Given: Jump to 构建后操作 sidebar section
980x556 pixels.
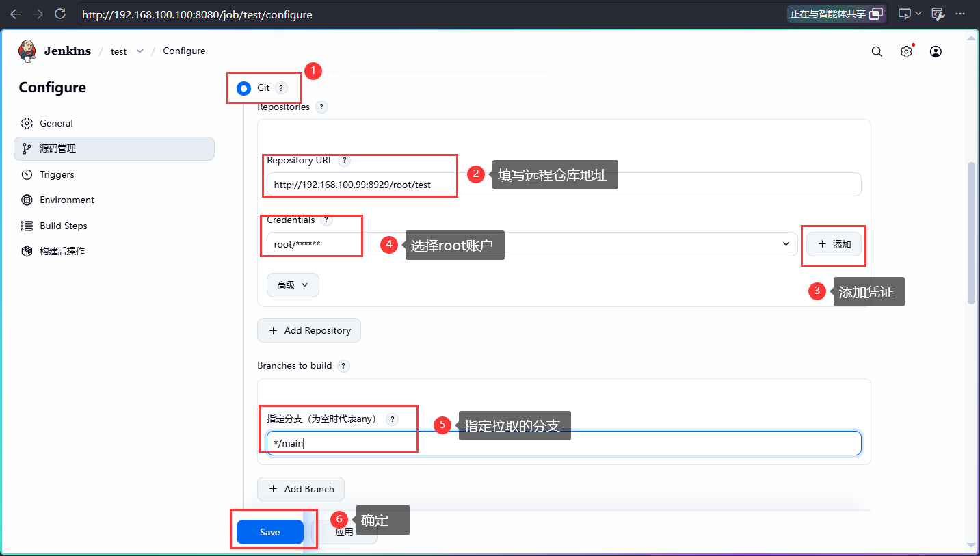Looking at the screenshot, I should (114, 251).
